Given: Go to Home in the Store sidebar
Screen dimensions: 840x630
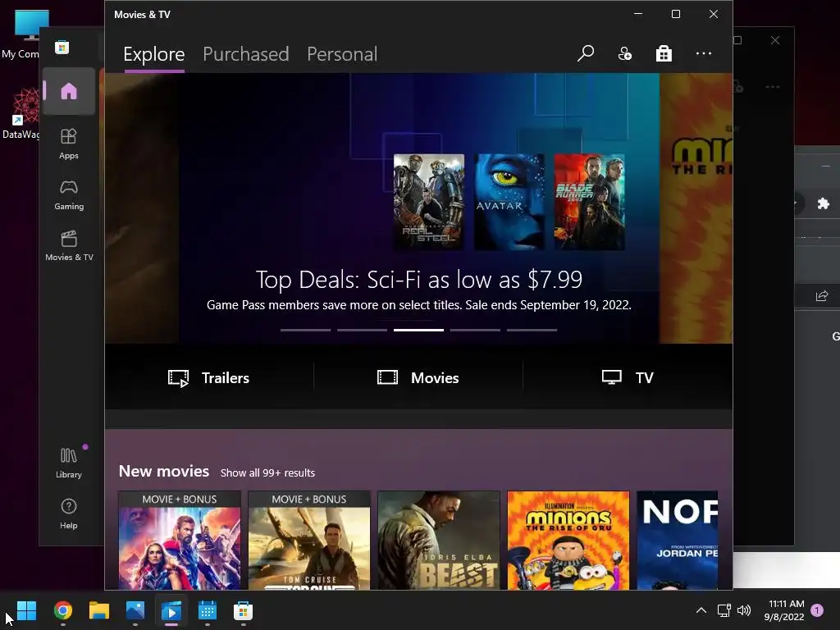Looking at the screenshot, I should coord(69,91).
